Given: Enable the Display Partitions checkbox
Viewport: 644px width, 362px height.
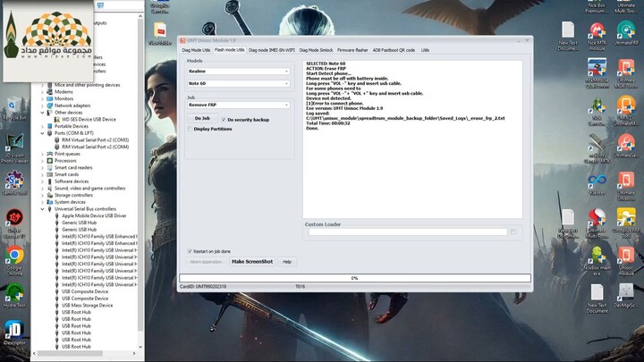Looking at the screenshot, I should [x=190, y=129].
